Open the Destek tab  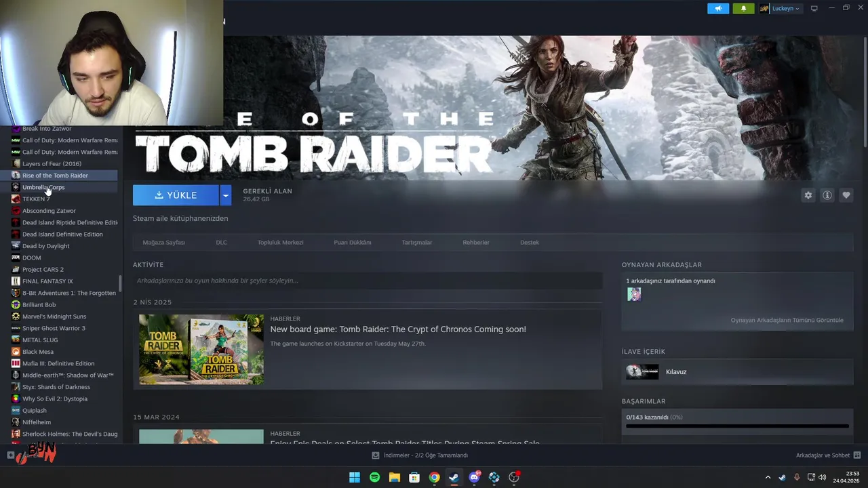coord(530,242)
